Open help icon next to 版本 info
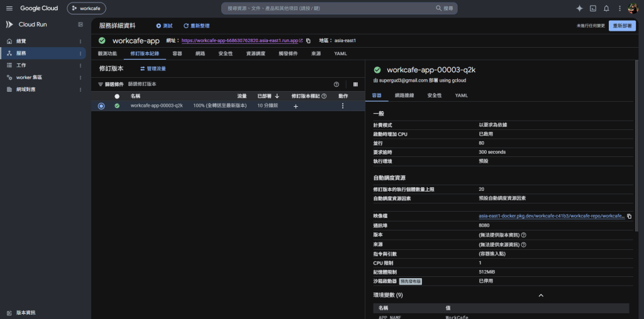 click(x=524, y=235)
